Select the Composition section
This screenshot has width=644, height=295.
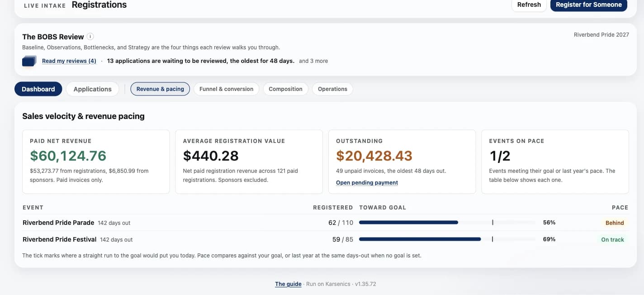point(285,89)
